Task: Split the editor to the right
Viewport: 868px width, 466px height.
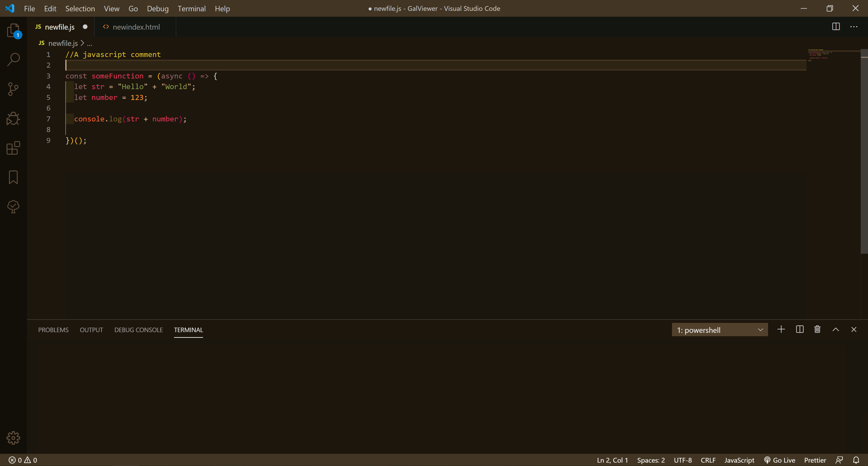Action: (x=836, y=27)
